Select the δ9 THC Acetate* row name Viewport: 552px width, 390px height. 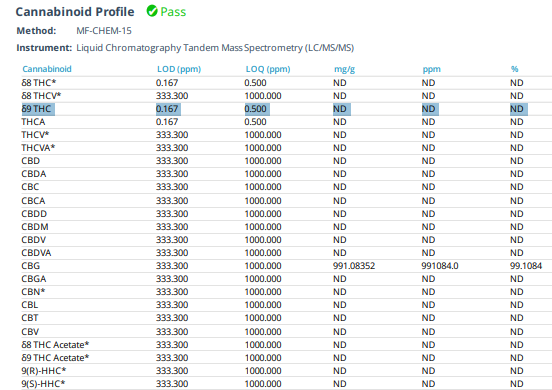tap(55, 358)
